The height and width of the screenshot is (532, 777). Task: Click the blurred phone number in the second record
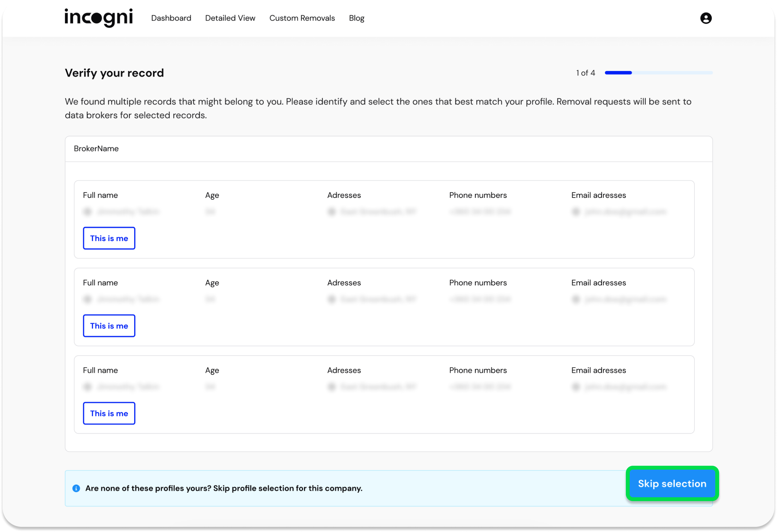[480, 299]
